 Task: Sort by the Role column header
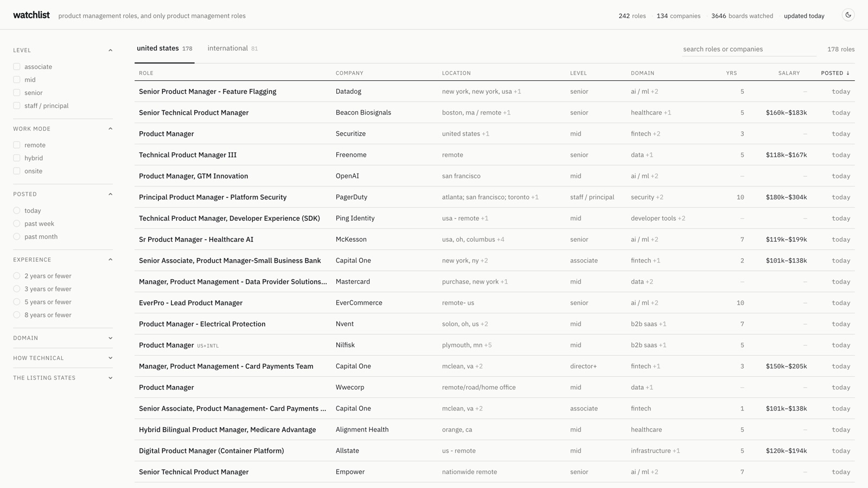(146, 73)
